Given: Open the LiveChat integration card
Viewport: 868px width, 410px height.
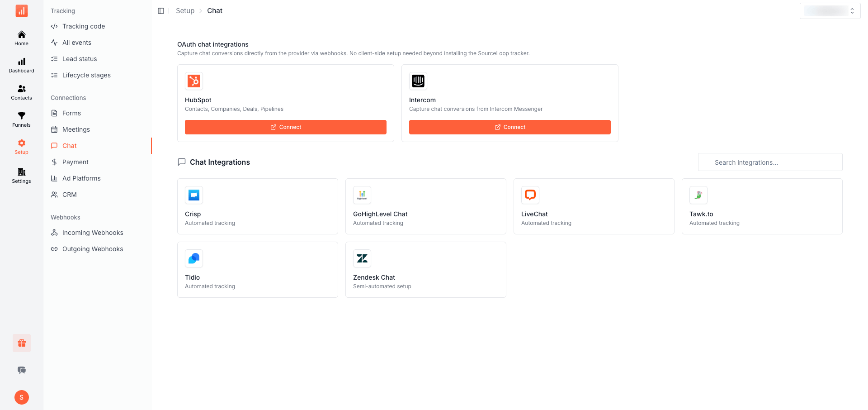Looking at the screenshot, I should click(x=594, y=206).
